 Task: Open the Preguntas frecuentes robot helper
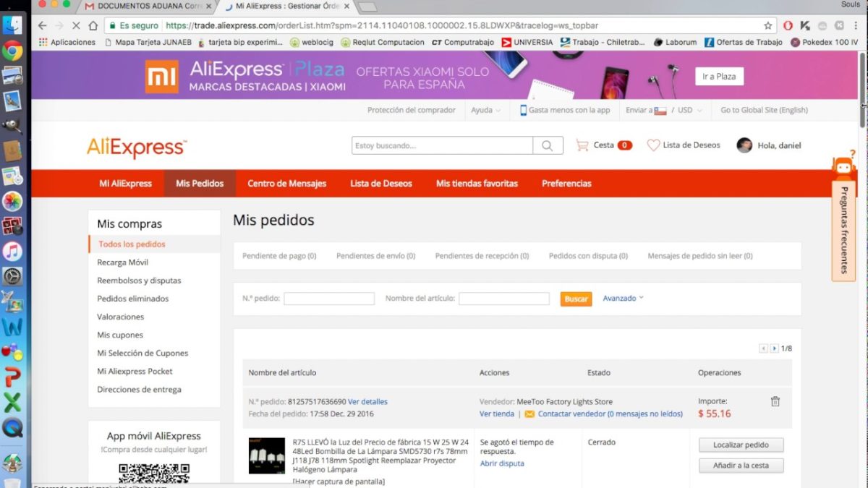click(x=843, y=167)
